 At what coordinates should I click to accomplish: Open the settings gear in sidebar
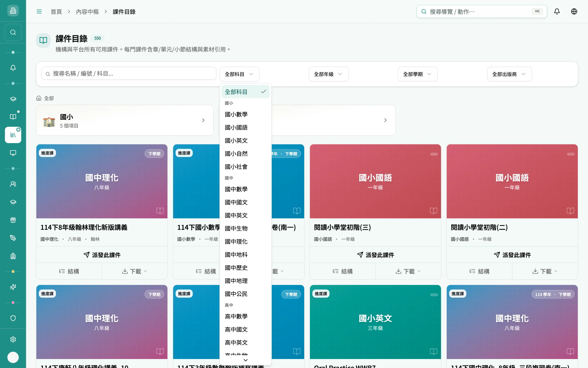(x=13, y=339)
